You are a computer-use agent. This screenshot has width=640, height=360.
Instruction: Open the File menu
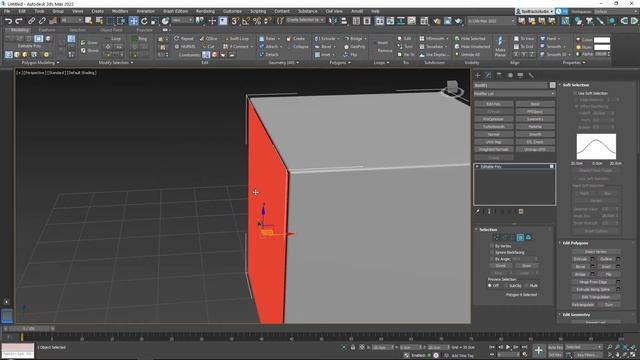pyautogui.click(x=7, y=11)
